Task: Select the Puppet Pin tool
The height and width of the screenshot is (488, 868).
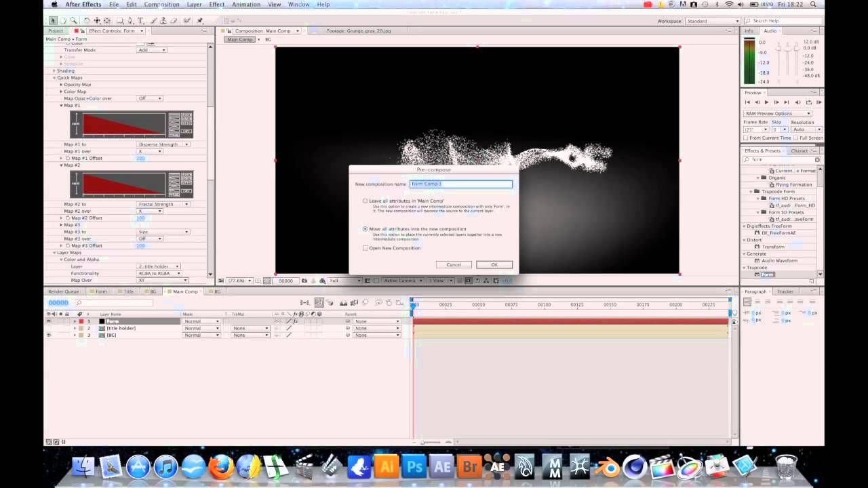Action: [199, 20]
